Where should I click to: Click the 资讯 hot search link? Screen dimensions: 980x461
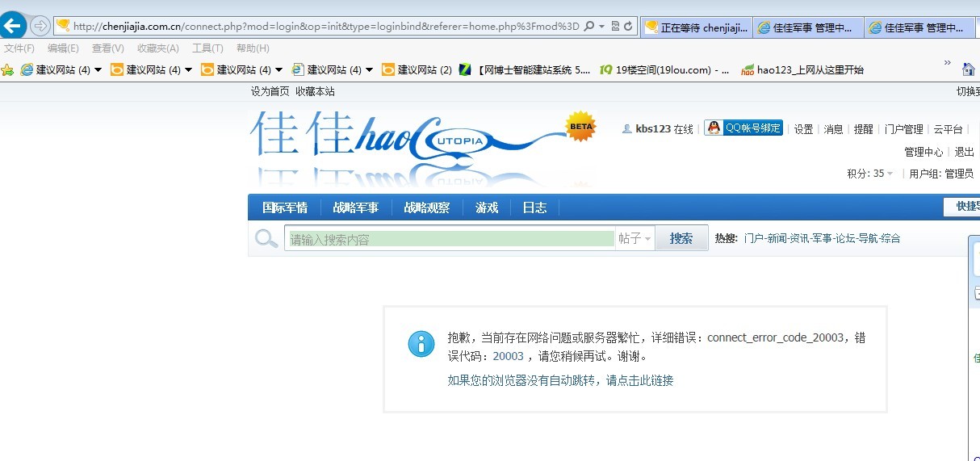pyautogui.click(x=799, y=238)
